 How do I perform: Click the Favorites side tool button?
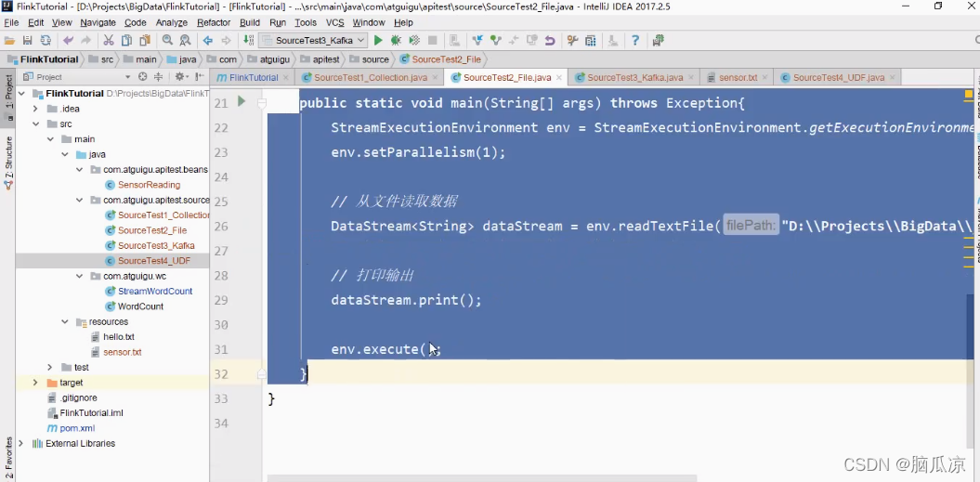tap(8, 458)
